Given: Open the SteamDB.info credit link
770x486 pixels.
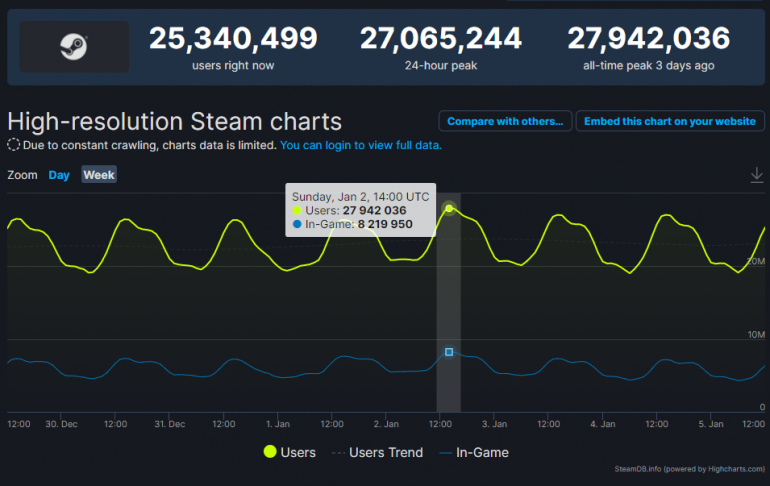Looking at the screenshot, I should (639, 468).
